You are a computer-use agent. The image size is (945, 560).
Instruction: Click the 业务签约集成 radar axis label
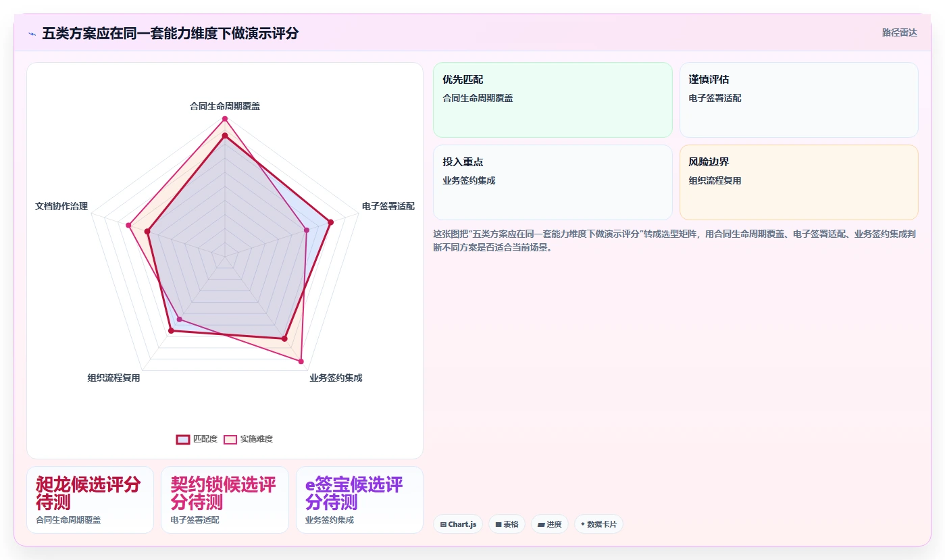coord(336,378)
